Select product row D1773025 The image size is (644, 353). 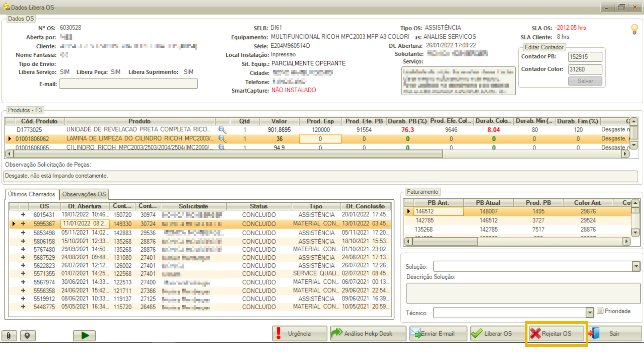pyautogui.click(x=317, y=130)
